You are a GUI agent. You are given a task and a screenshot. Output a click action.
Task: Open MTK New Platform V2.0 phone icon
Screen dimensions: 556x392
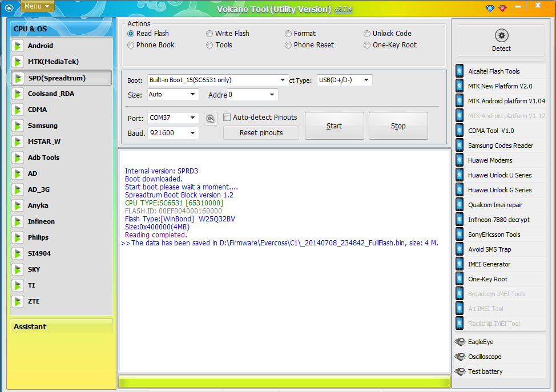460,86
